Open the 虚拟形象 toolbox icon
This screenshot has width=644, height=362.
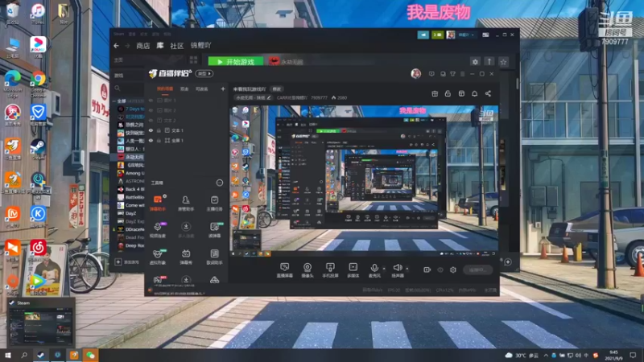click(158, 257)
